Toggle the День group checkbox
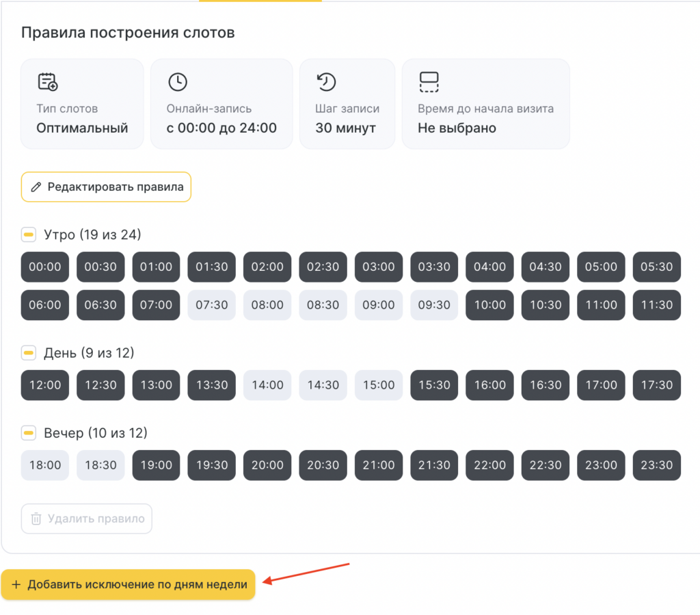Viewport: 700px width, 615px height. pyautogui.click(x=29, y=353)
